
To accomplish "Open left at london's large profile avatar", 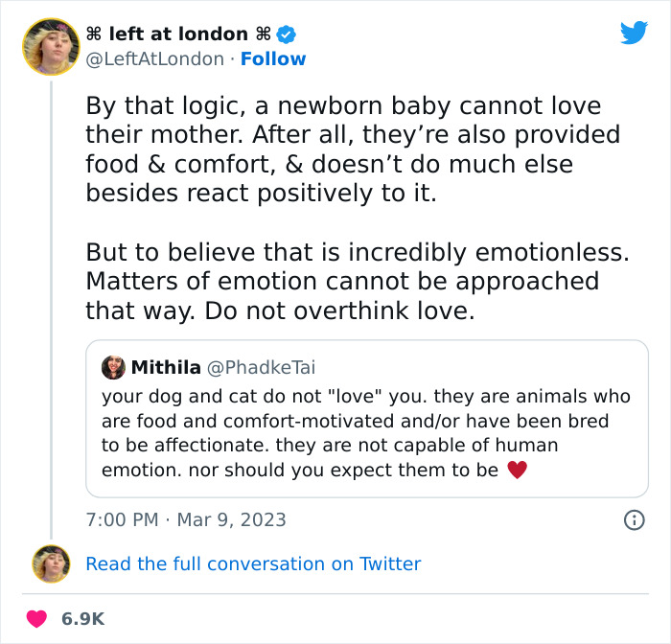I will click(x=50, y=46).
